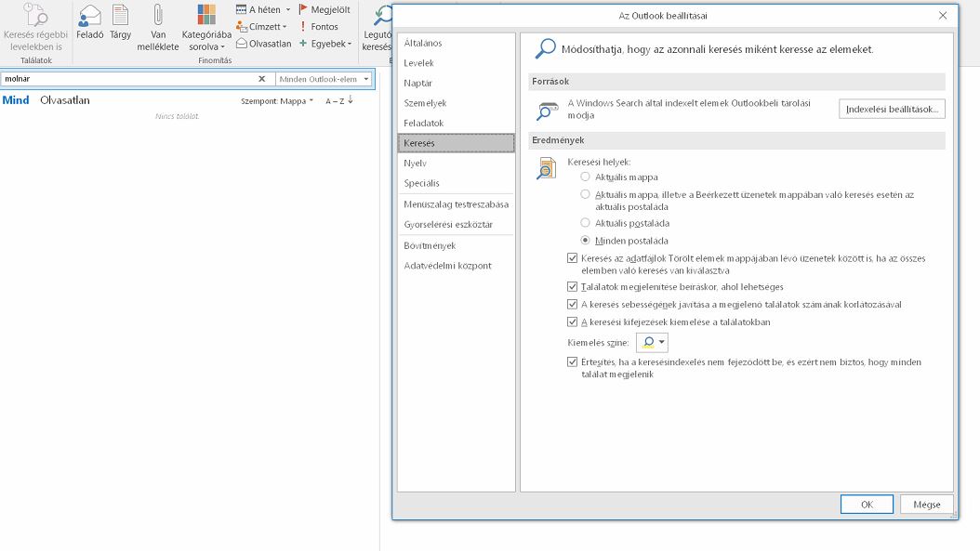980x551 pixels.
Task: Toggle keresési kifejezések kiemelése checkbox
Action: click(572, 321)
